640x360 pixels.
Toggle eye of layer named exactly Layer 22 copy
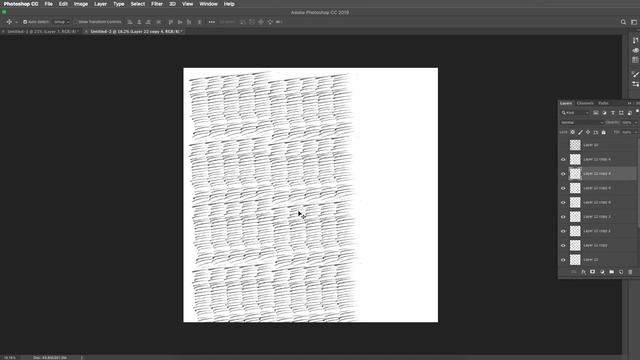[563, 245]
